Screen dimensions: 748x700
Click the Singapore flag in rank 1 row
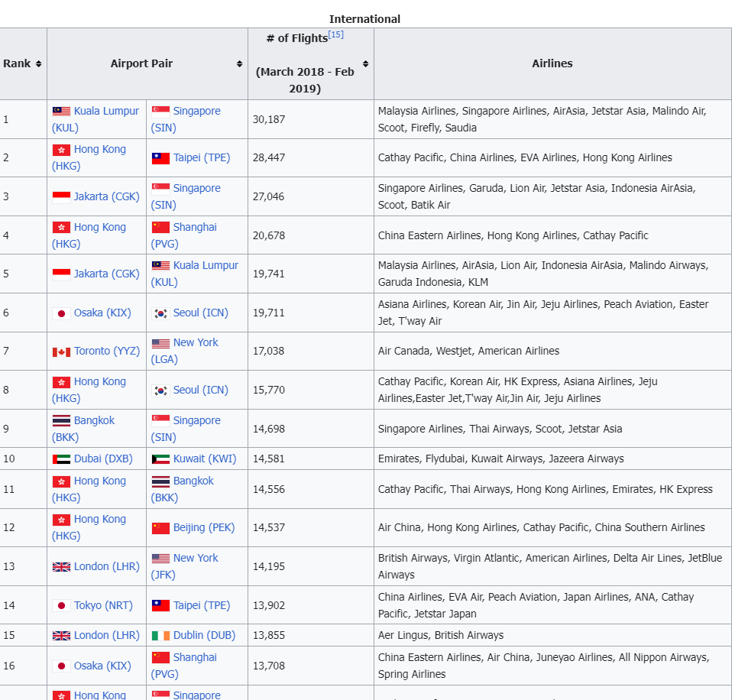160,111
